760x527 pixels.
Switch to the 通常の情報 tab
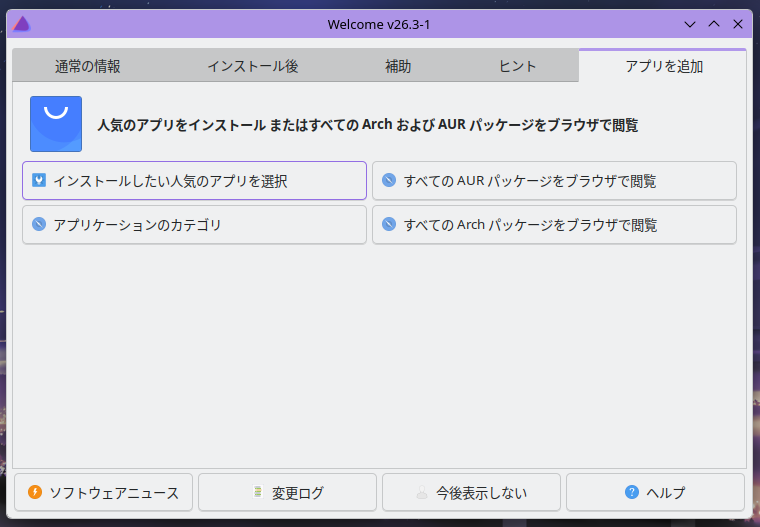pos(88,66)
